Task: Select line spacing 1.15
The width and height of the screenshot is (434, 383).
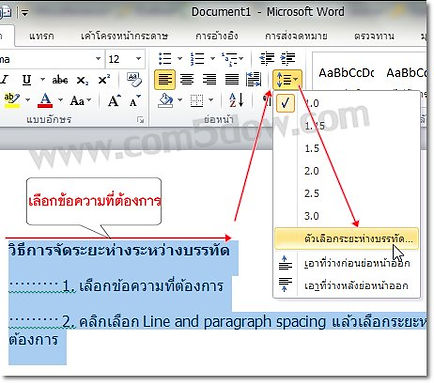Action: [x=347, y=125]
